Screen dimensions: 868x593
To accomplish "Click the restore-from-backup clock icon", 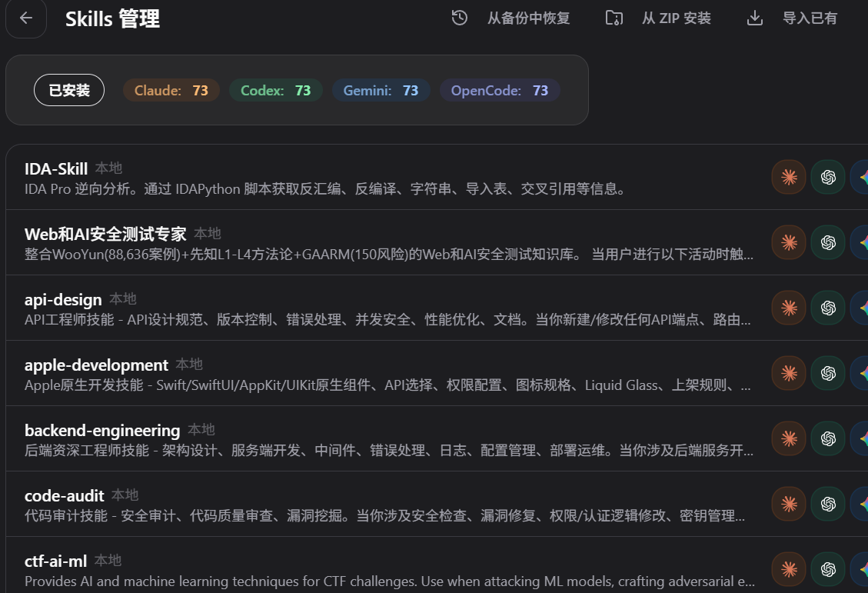I will tap(460, 18).
